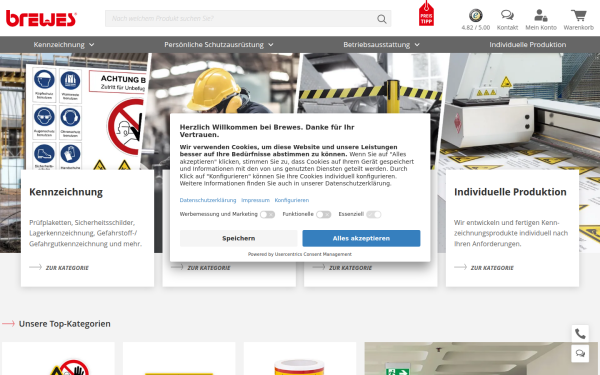Screen dimensions: 600x375
Task: Click arrow under Individuelle Produktion card
Action: coord(460,267)
